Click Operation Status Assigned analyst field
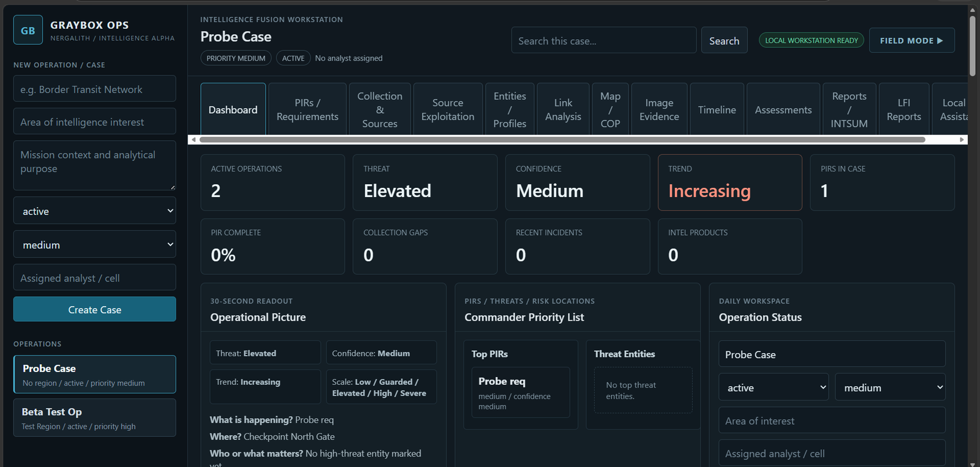 coord(832,453)
